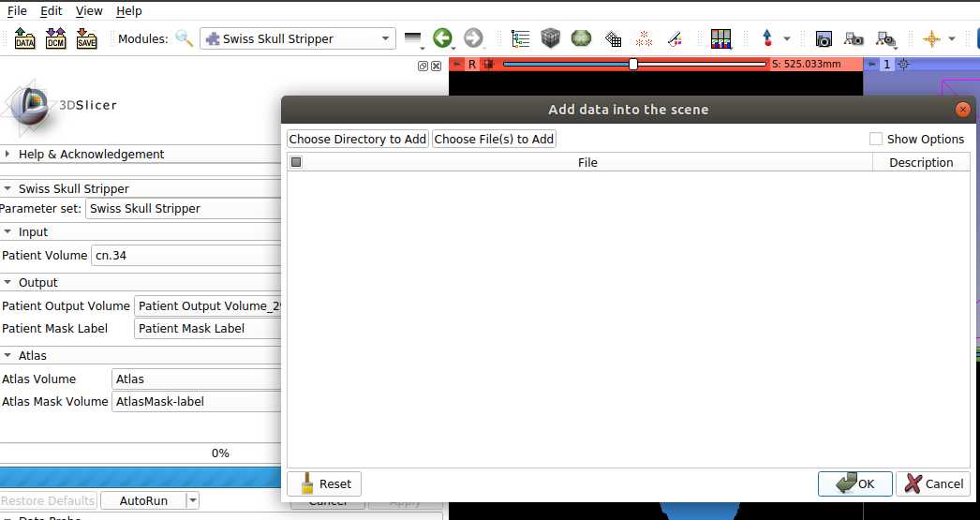Screen dimensions: 980x520
Task: Open the Transforms module icon
Action: click(613, 38)
